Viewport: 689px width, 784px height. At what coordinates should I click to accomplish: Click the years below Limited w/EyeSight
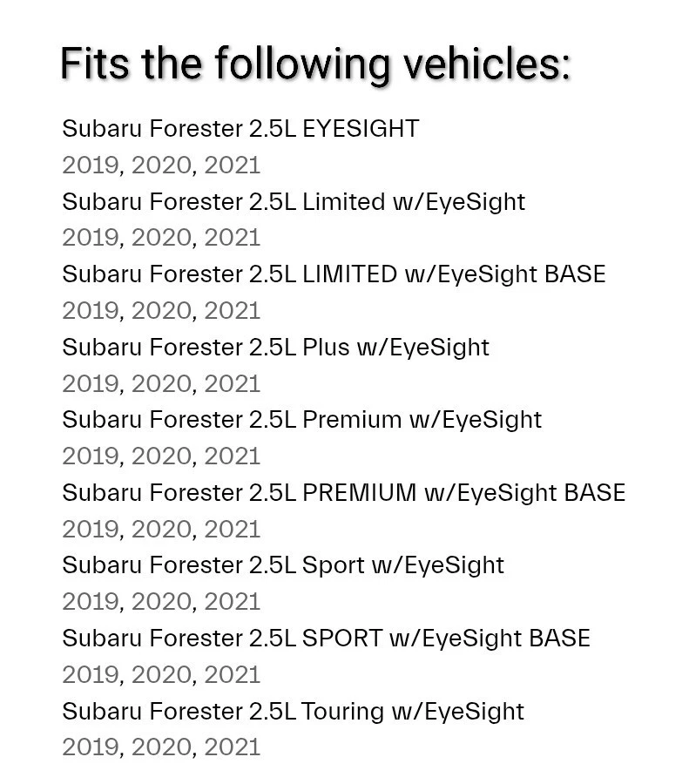pyautogui.click(x=161, y=238)
